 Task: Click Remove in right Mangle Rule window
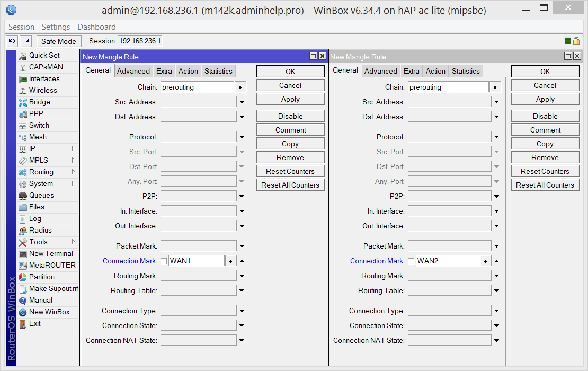click(x=545, y=157)
